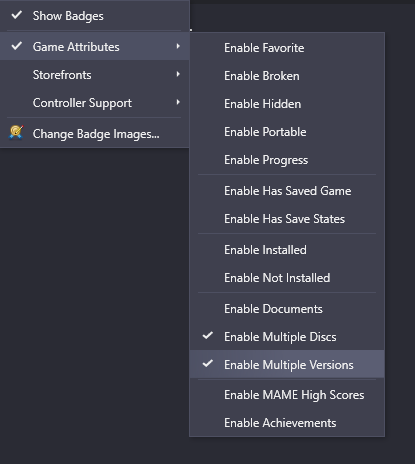The height and width of the screenshot is (464, 415).
Task: Select Enable Not Installed
Action: (x=287, y=278)
